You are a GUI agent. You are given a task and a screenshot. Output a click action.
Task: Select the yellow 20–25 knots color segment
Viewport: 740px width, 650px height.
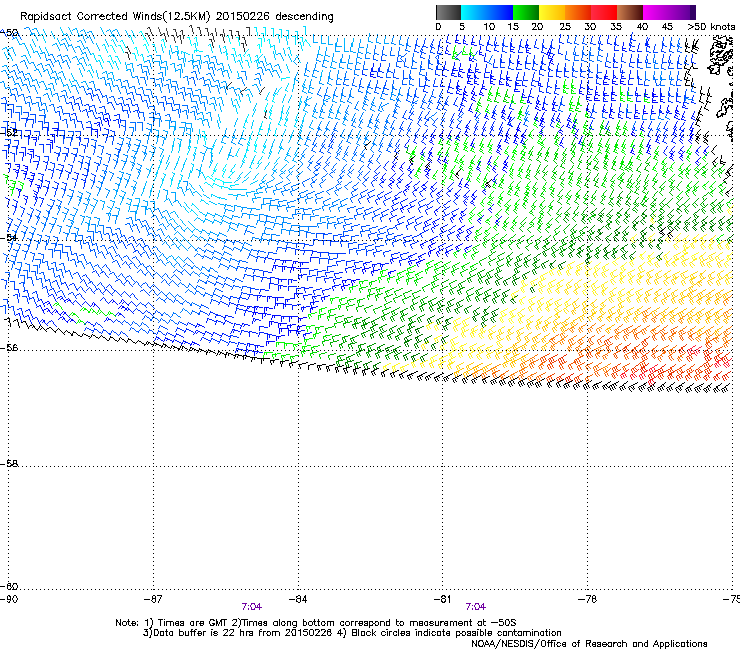[552, 12]
